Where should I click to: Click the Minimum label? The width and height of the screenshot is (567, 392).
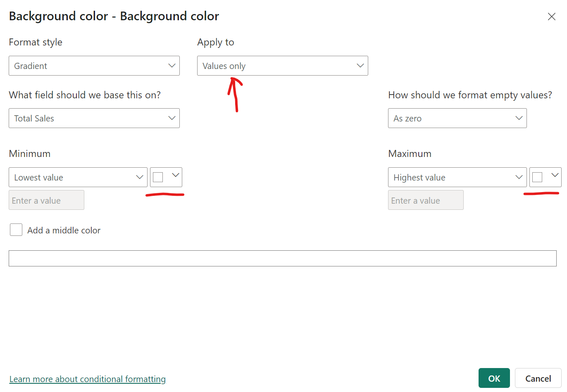[x=30, y=154]
